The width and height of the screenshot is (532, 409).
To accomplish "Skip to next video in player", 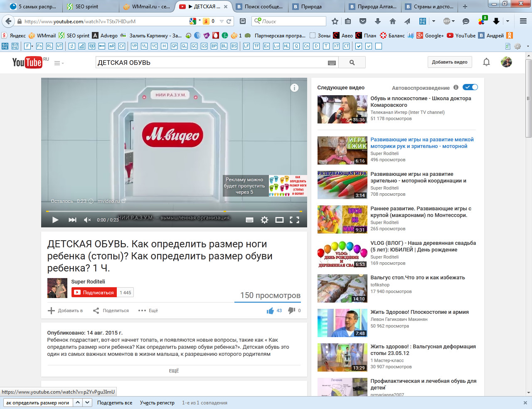I will click(x=72, y=220).
